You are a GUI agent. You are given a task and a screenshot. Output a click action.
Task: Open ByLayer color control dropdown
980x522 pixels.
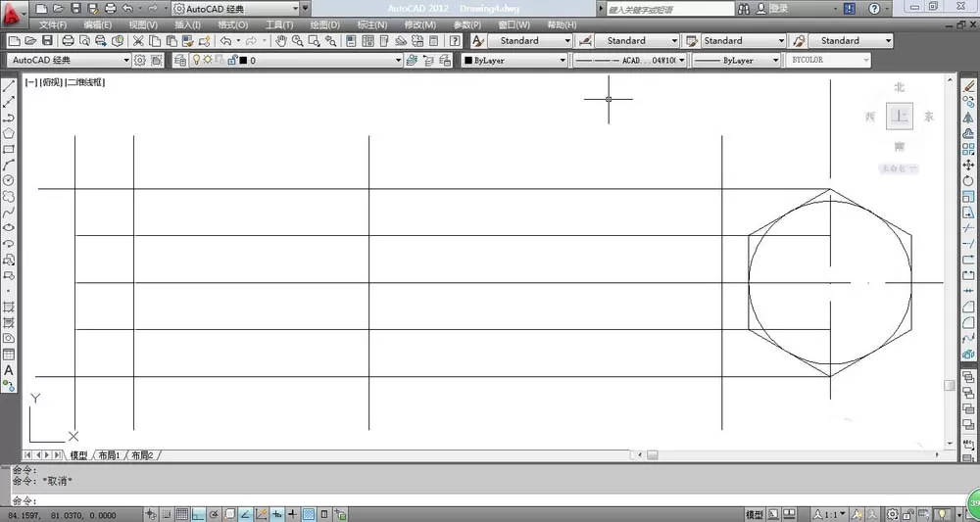pos(514,61)
